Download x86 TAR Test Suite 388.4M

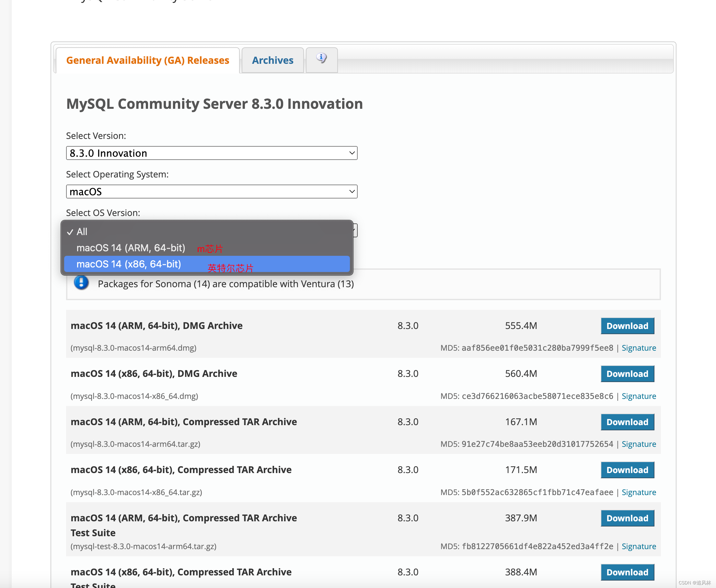[x=627, y=572]
